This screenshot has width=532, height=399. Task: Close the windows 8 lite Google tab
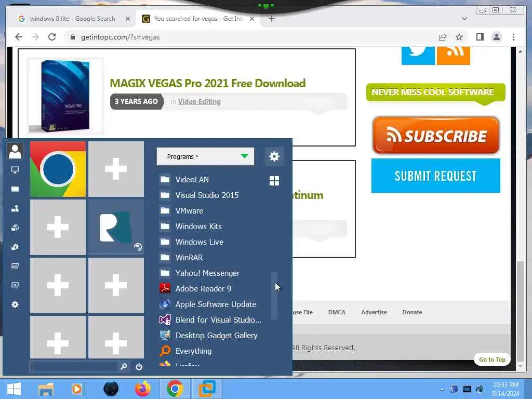point(128,19)
